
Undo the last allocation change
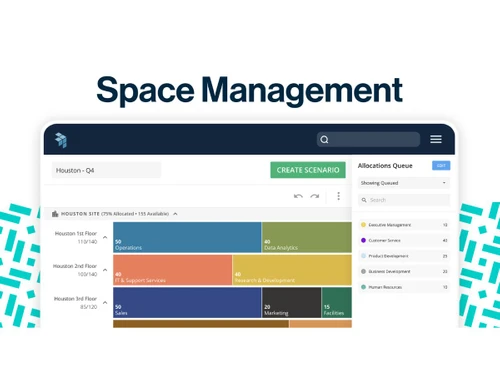point(298,196)
